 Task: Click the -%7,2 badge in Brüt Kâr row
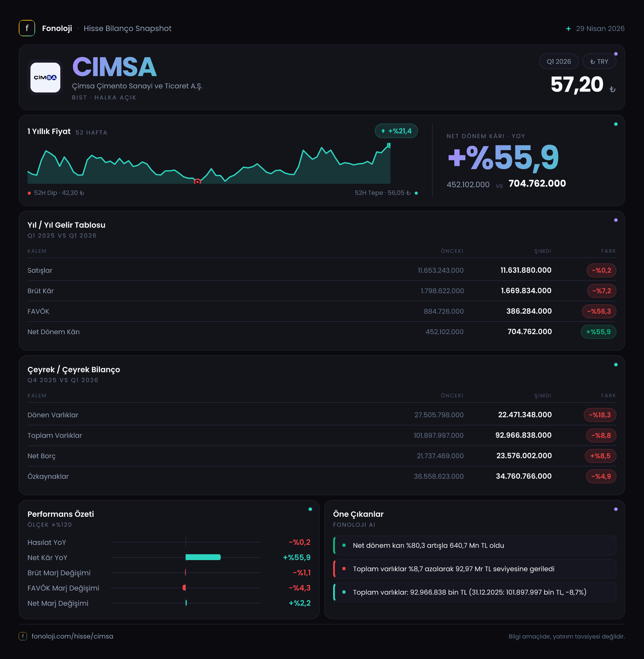[601, 291]
